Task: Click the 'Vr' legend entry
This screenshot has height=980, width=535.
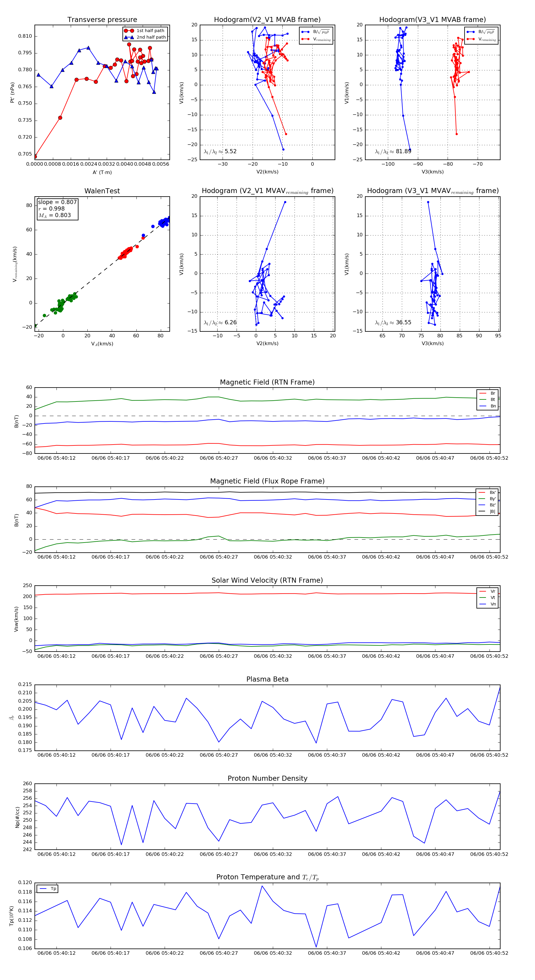Action: click(x=487, y=591)
